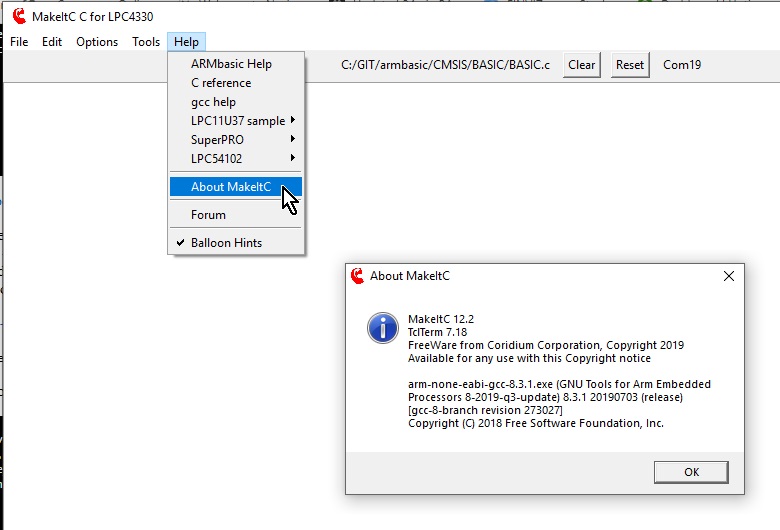This screenshot has height=530, width=780.
Task: Click the red icon in About dialog title
Action: [357, 276]
